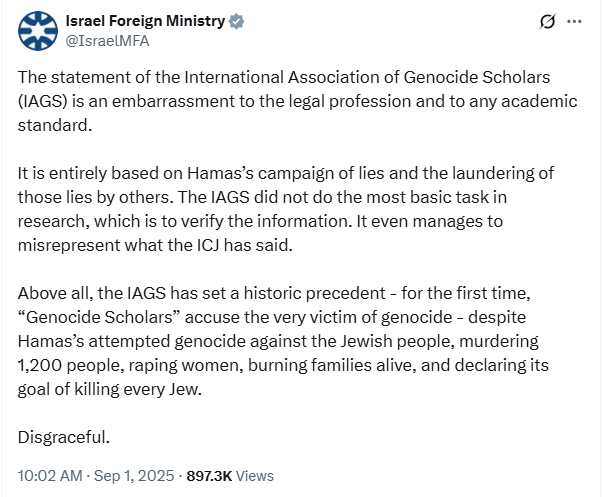Open the Israel Foreign Ministry profile avatar

click(38, 31)
